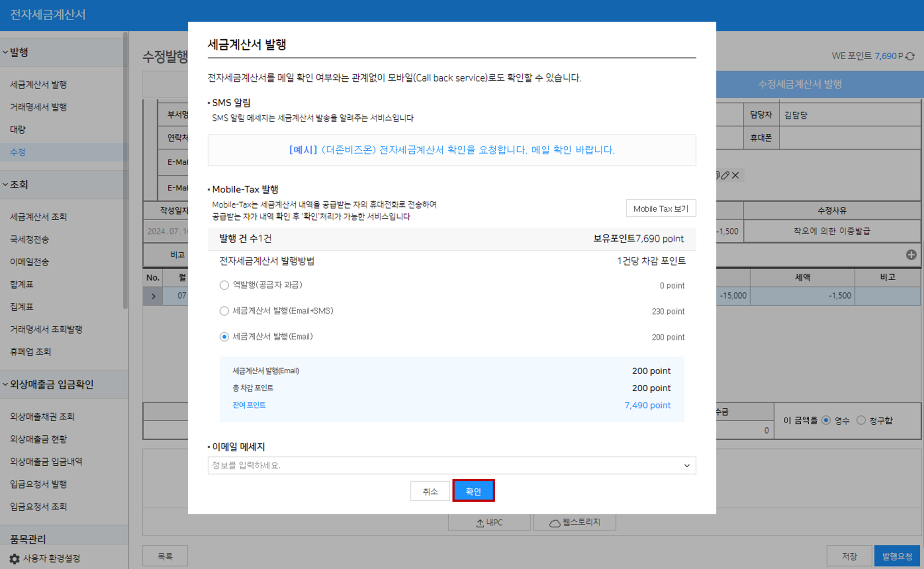Click the WE 포인트 refresh icon
Viewport: 924px width, 569px height.
[x=910, y=56]
